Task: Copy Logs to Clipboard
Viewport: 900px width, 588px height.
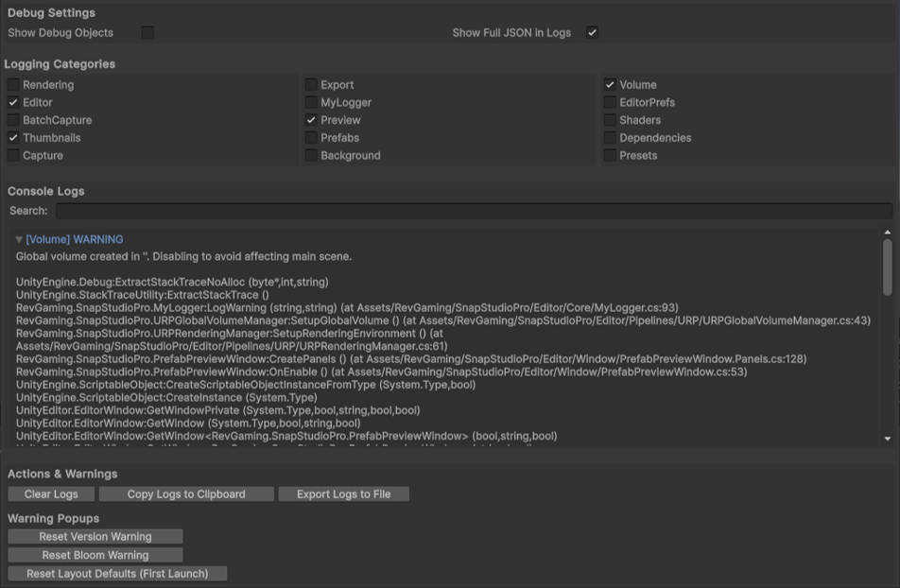Action: [x=186, y=494]
